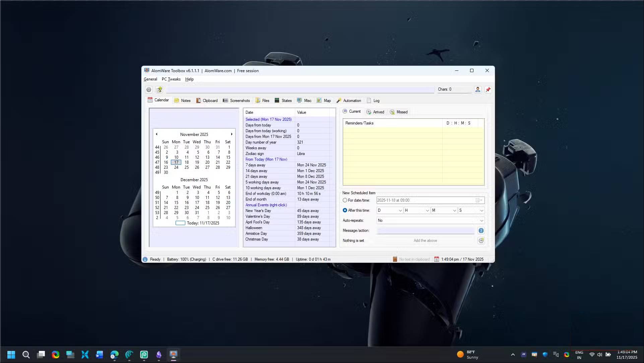Select the For date/time radio button

345,200
